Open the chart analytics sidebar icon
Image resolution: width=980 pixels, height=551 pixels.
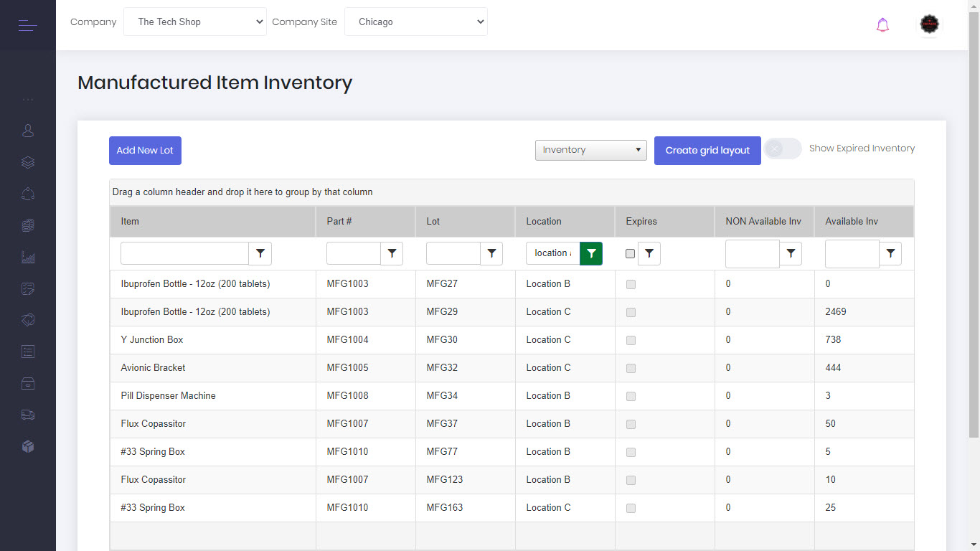point(28,257)
